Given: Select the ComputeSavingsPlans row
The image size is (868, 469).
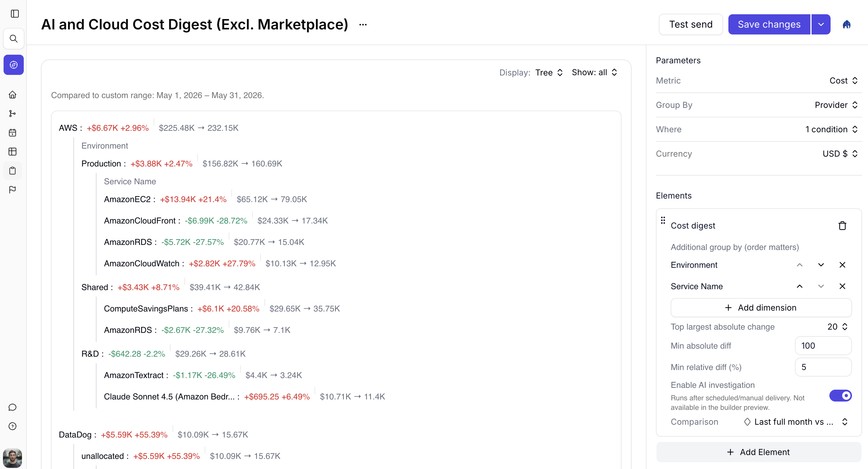Looking at the screenshot, I should (x=222, y=309).
